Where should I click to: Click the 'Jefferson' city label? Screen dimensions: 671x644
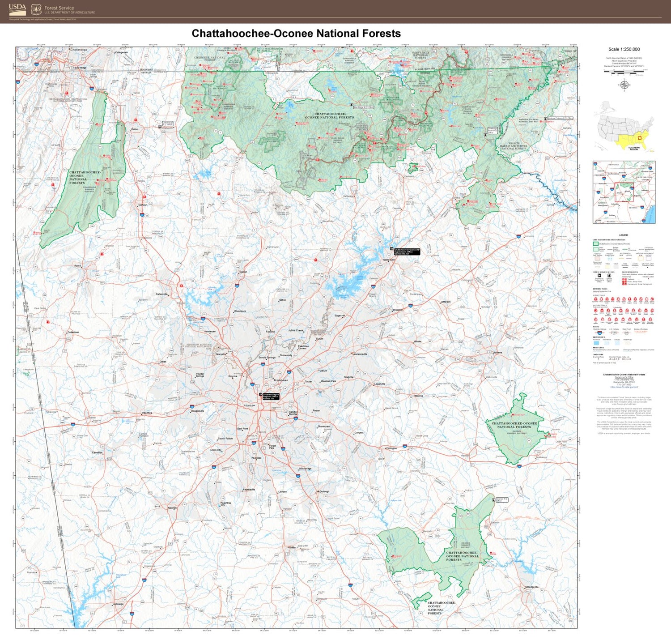point(446,302)
